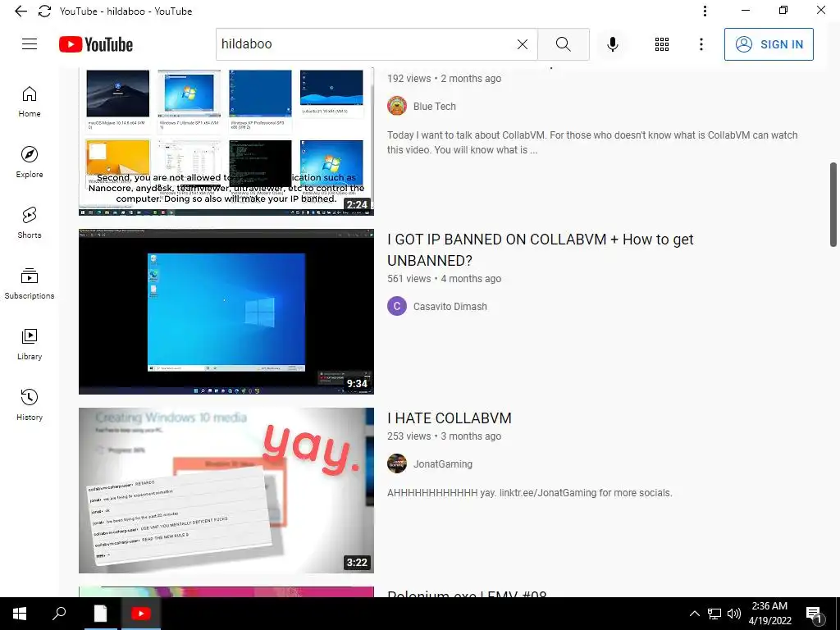
Task: Open the notification center icon
Action: 814,615
